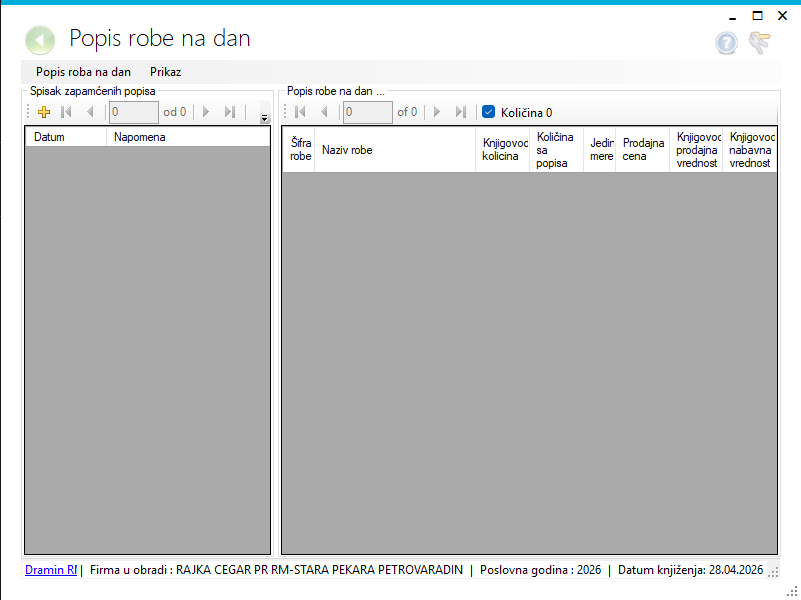Click 'Datum knjiženja: 28.04.2026' status entry

coord(691,570)
